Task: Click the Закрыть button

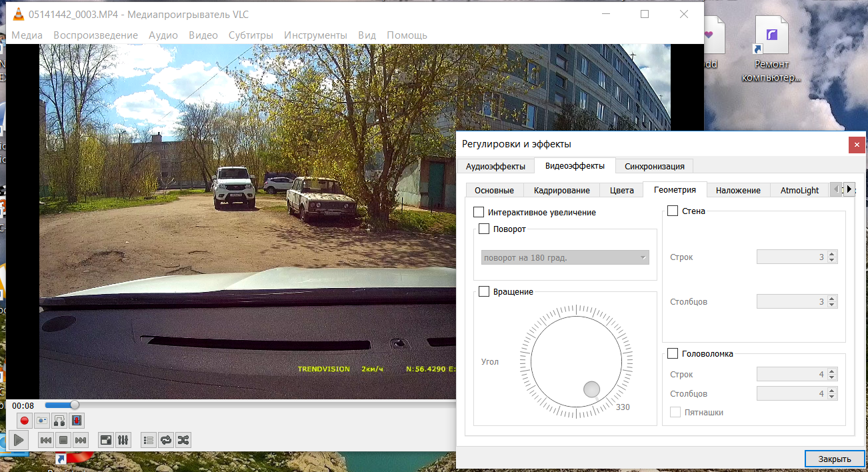Action: pos(834,459)
